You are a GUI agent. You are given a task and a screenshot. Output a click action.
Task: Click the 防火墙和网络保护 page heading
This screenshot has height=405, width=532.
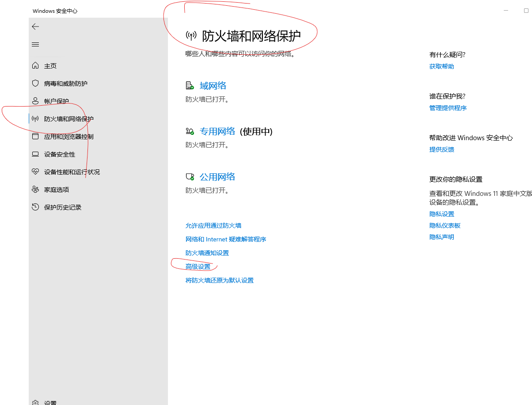click(x=251, y=36)
